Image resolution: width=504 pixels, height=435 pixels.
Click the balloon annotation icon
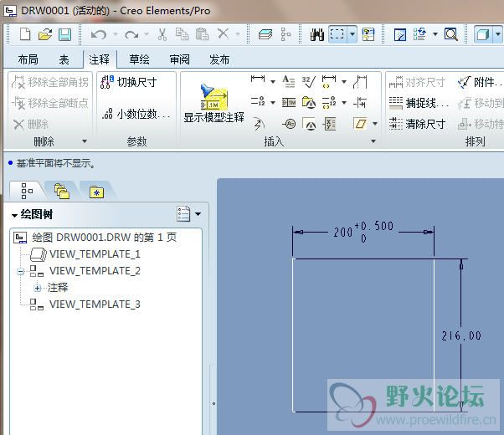click(x=290, y=124)
